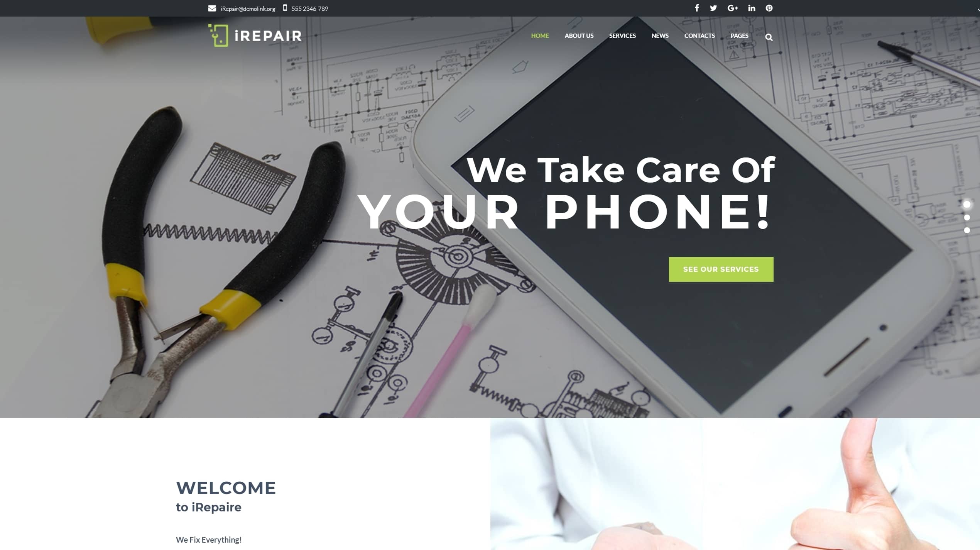Select second slider dot indicator
The width and height of the screenshot is (980, 550).
(x=967, y=216)
